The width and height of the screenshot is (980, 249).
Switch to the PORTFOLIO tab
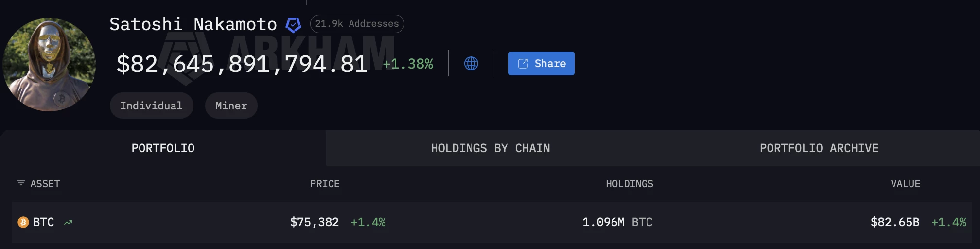163,148
